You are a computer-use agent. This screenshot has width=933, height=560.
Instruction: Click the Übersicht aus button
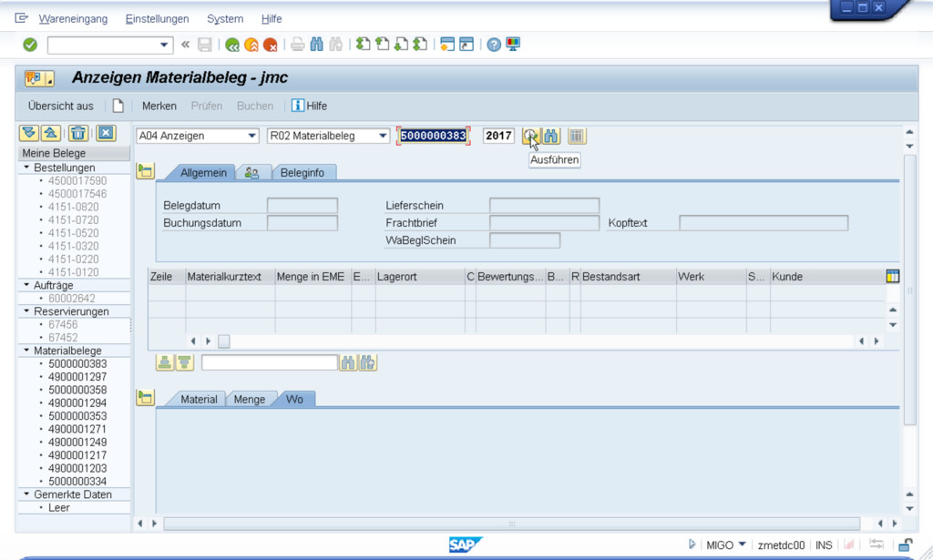tap(61, 106)
